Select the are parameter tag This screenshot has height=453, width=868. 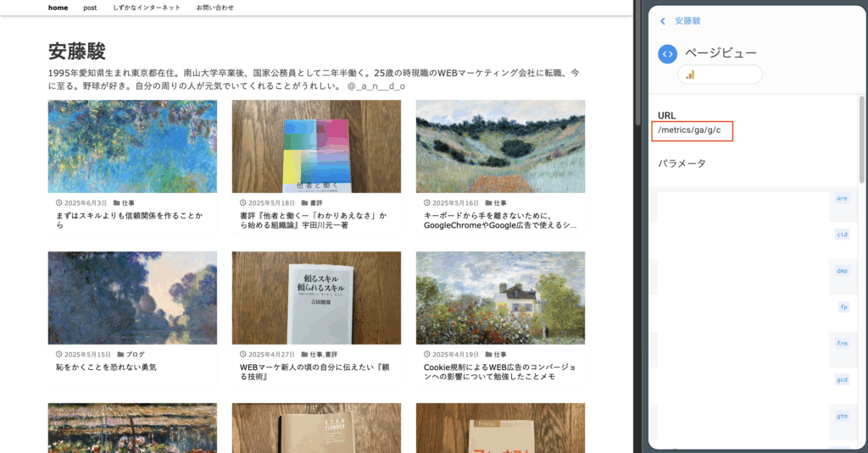point(842,198)
